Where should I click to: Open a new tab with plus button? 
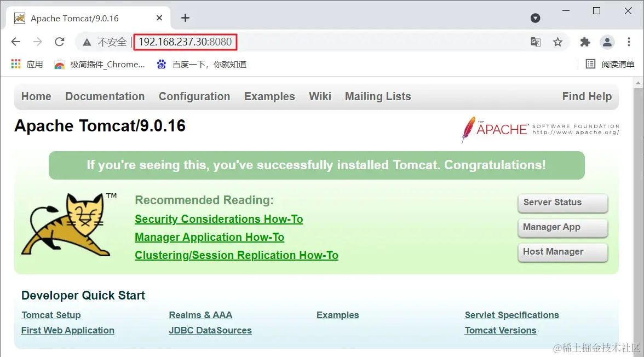(x=185, y=18)
